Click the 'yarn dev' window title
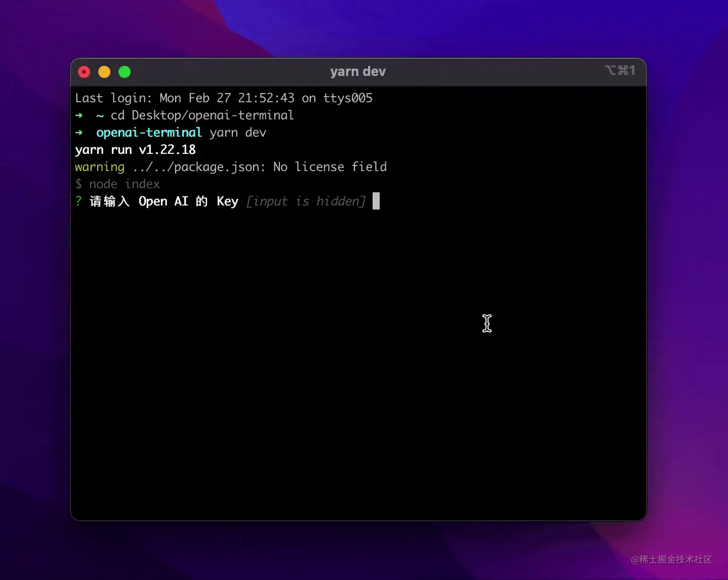The height and width of the screenshot is (580, 728). pyautogui.click(x=358, y=71)
